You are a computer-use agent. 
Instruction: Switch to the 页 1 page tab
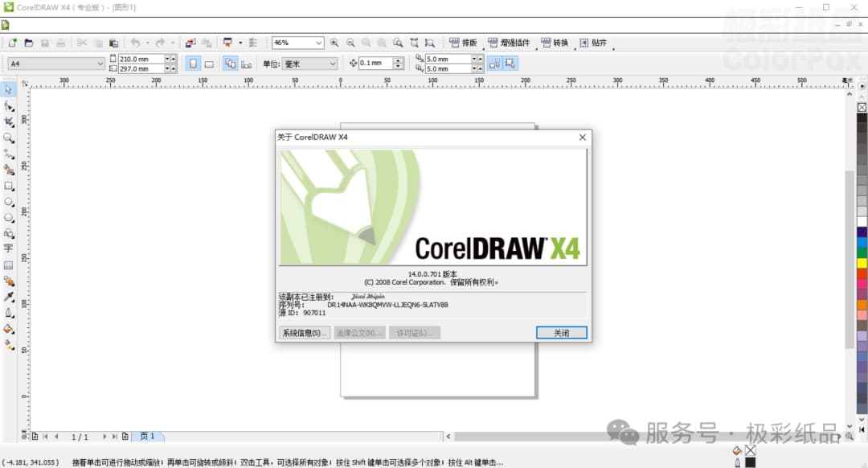tap(147, 436)
